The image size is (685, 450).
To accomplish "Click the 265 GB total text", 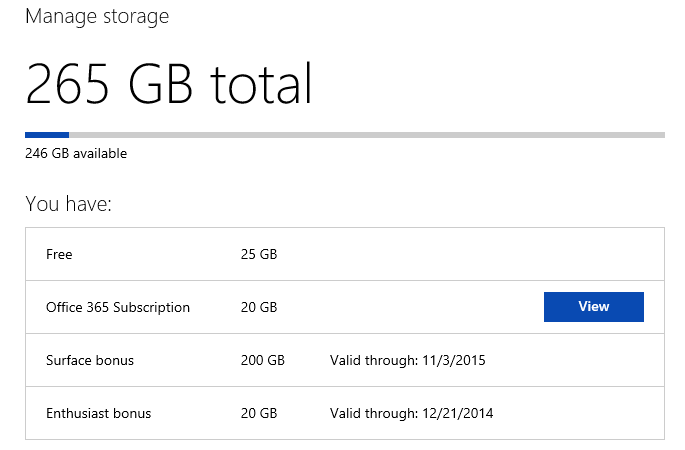I will click(x=168, y=84).
